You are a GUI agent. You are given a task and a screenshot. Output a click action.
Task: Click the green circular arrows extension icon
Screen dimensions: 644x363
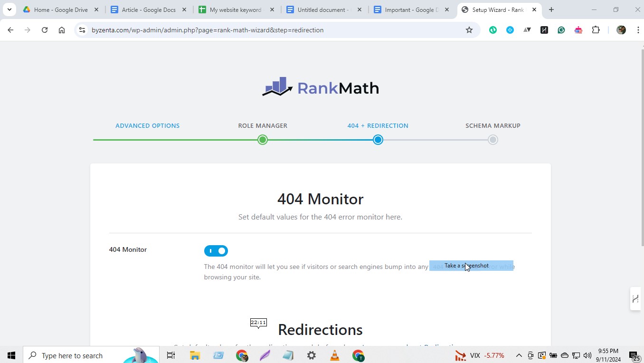pyautogui.click(x=493, y=30)
